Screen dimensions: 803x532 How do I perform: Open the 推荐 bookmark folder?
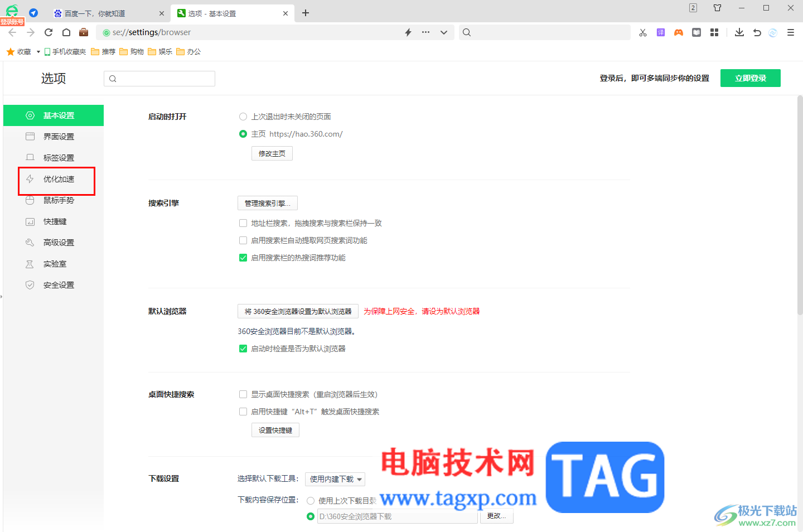[x=103, y=52]
